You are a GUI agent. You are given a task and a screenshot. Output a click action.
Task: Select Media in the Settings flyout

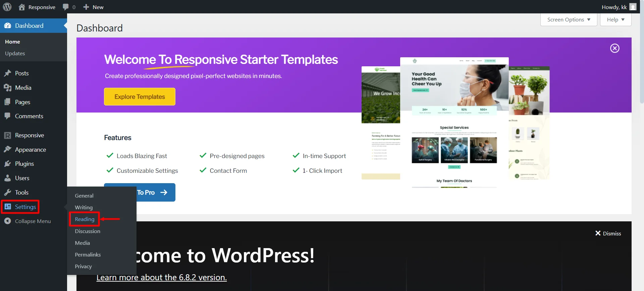tap(82, 243)
